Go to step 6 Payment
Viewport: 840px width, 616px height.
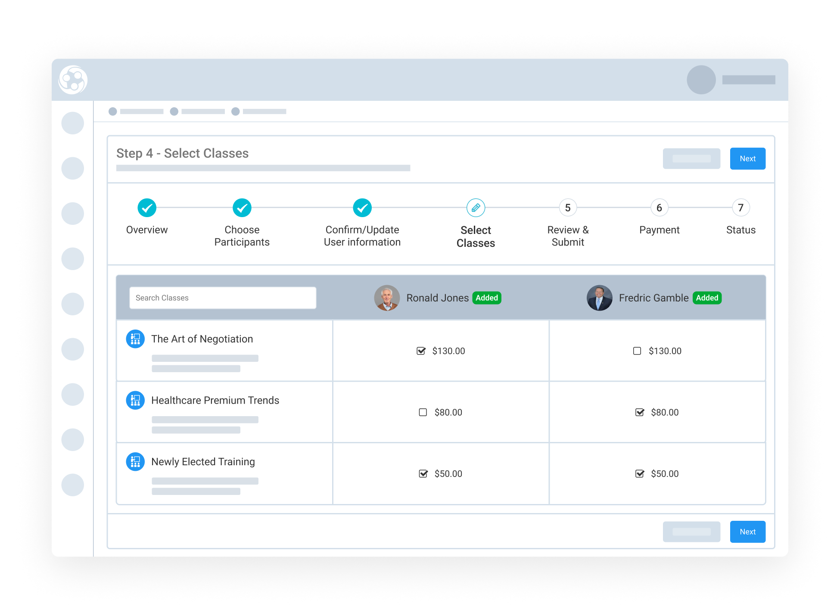tap(659, 208)
